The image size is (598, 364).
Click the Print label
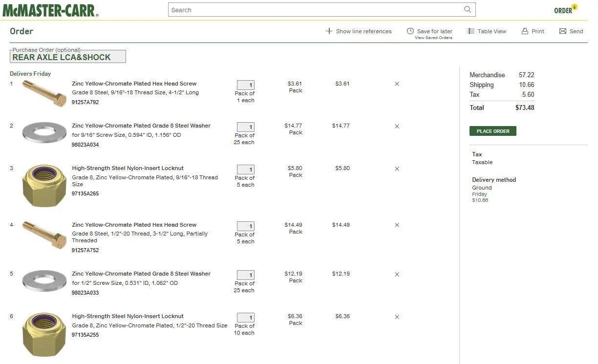[x=538, y=31]
